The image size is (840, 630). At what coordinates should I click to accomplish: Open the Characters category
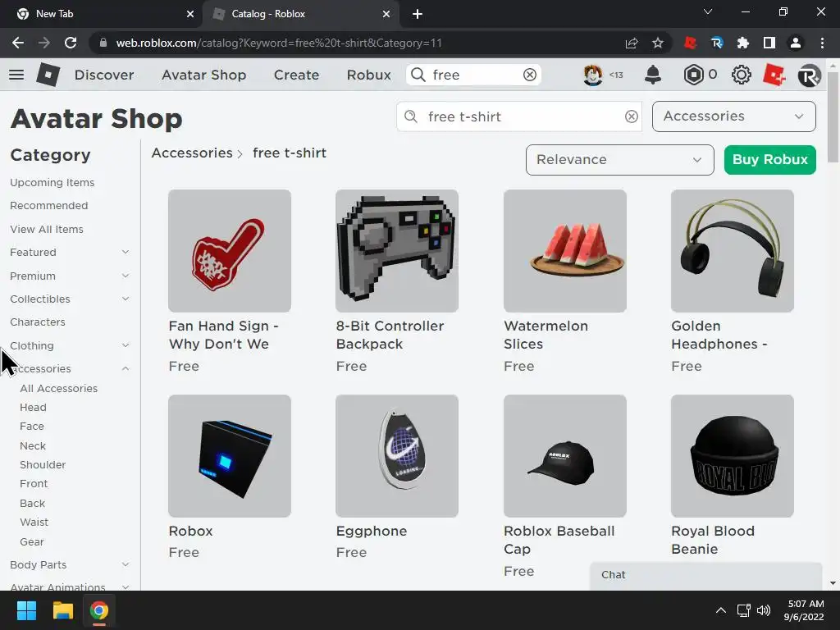tap(38, 322)
